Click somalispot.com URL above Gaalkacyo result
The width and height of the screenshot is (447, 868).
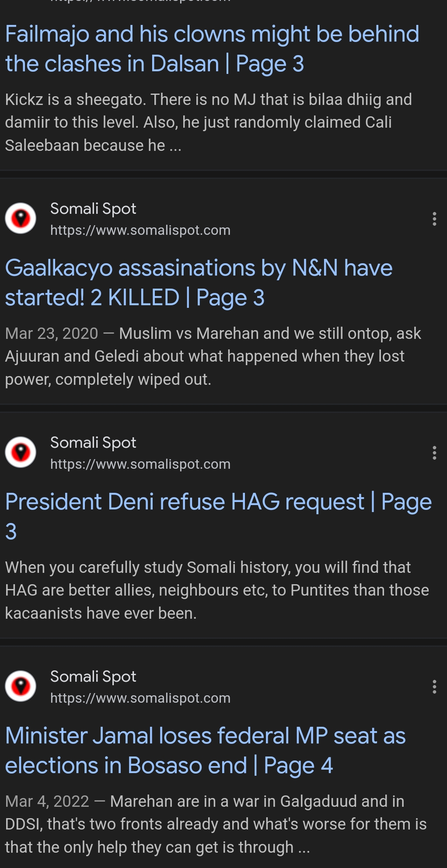pos(140,230)
